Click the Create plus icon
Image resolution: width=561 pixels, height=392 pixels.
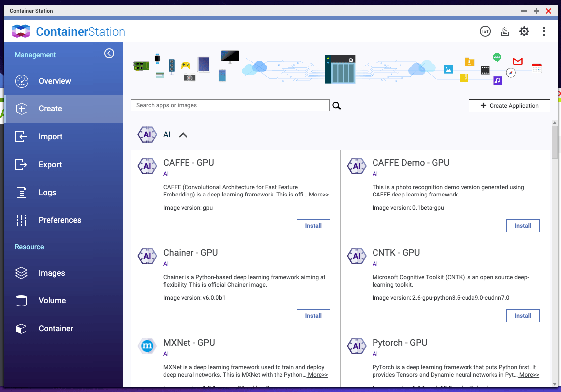pyautogui.click(x=21, y=109)
